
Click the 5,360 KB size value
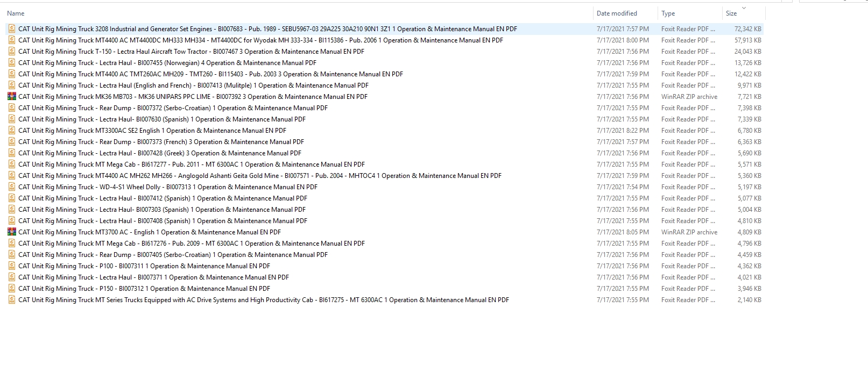tap(750, 176)
